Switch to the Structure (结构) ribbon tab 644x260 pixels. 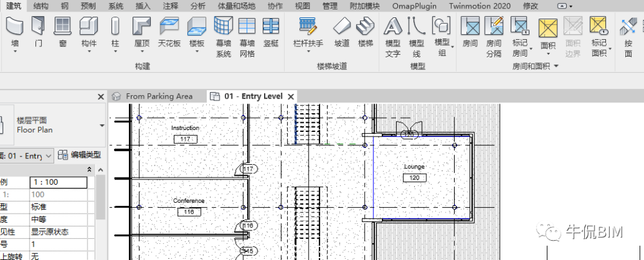[x=40, y=6]
